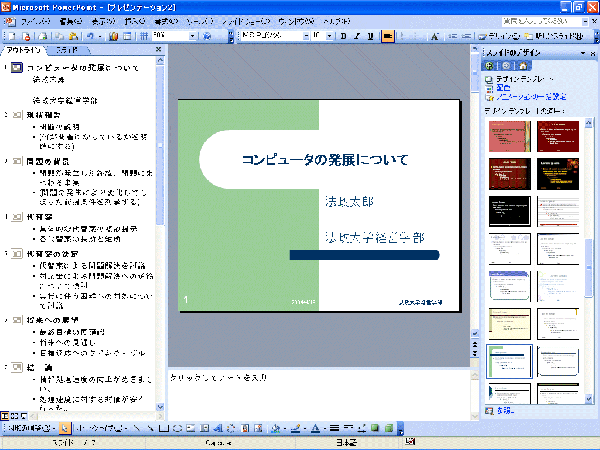Toggle the Show Grid icon
This screenshot has width=600, height=450.
pyautogui.click(x=143, y=36)
